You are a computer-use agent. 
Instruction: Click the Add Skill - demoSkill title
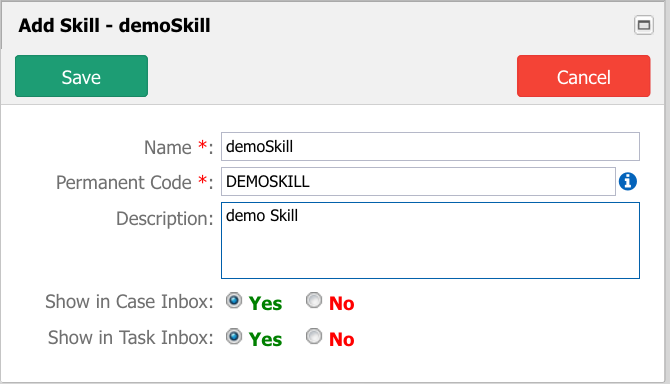tap(114, 26)
